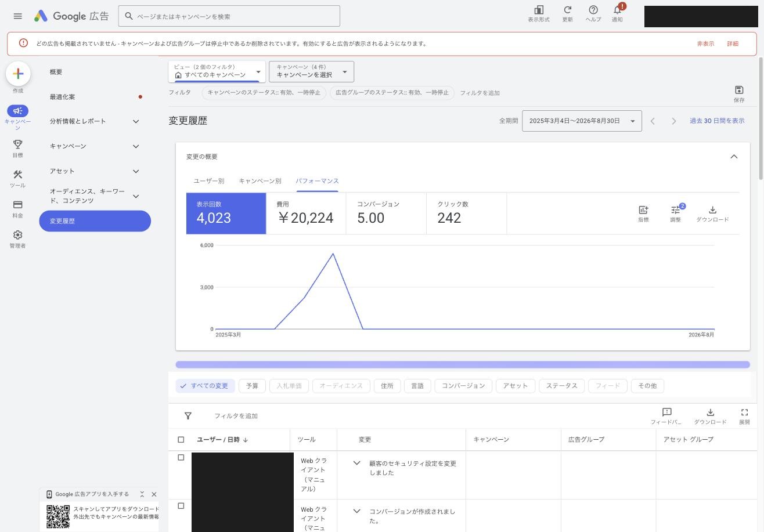Open the すべてのキャンペーン view dropdown

217,71
